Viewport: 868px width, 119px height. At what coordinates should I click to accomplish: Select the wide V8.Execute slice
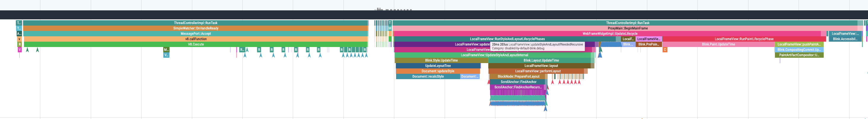[x=195, y=44]
